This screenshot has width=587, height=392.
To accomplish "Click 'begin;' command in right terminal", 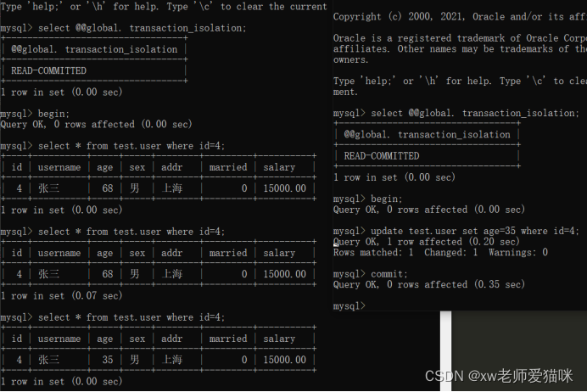I will [x=386, y=199].
